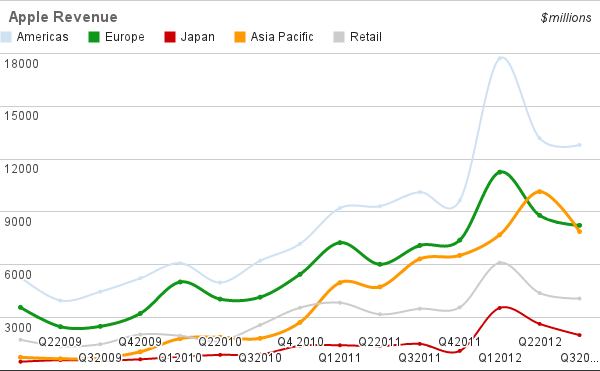Click the Q32009 x-axis label
The height and width of the screenshot is (371, 600).
[100, 358]
